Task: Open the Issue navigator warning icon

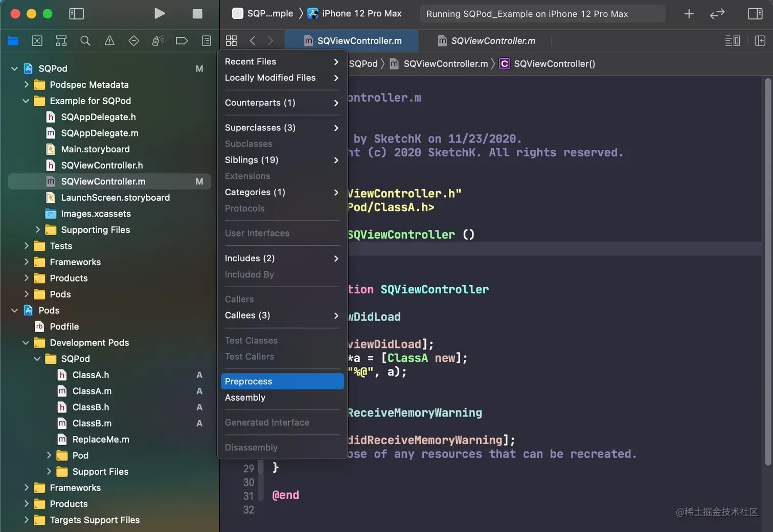Action: [x=109, y=41]
